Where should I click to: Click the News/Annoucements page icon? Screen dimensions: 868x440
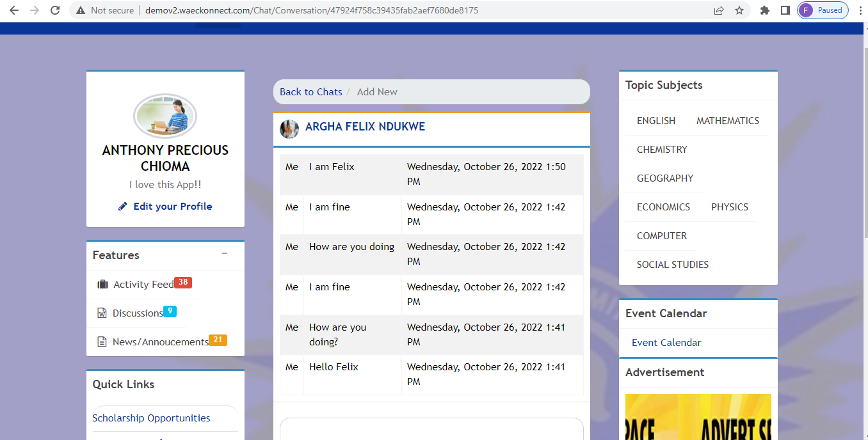102,342
